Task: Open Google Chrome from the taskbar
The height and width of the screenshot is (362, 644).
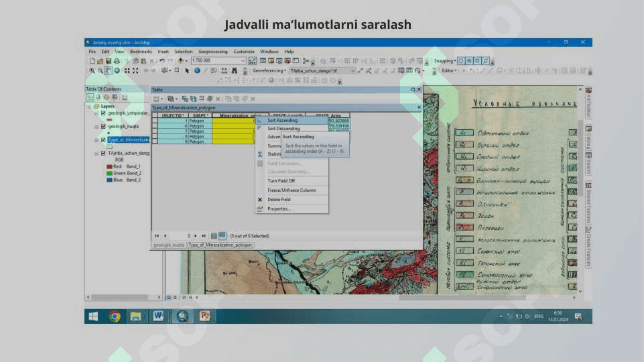Action: pyautogui.click(x=115, y=316)
